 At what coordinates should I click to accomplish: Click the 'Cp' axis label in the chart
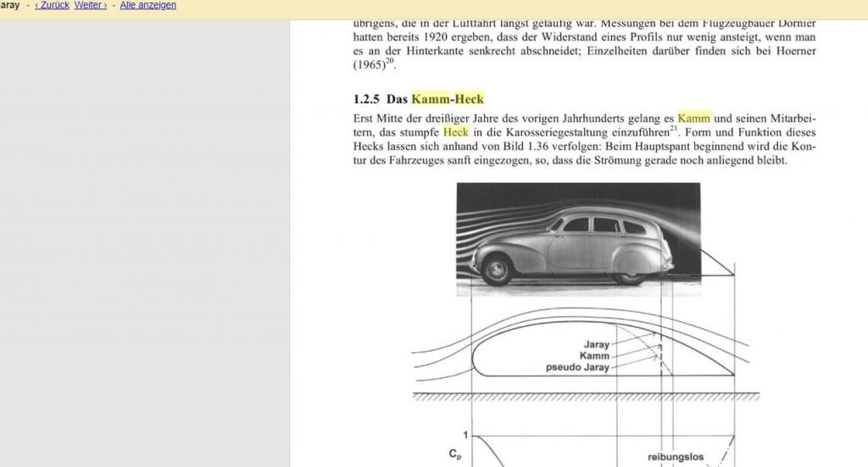coord(454,454)
